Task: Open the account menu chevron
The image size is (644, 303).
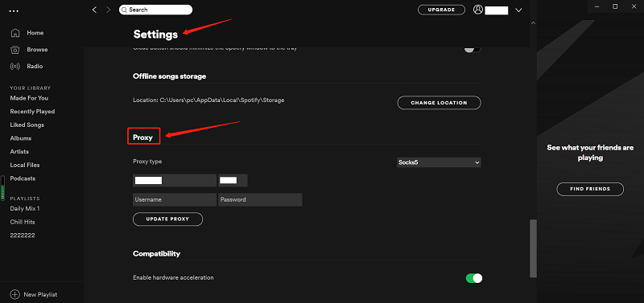Action: tap(518, 10)
